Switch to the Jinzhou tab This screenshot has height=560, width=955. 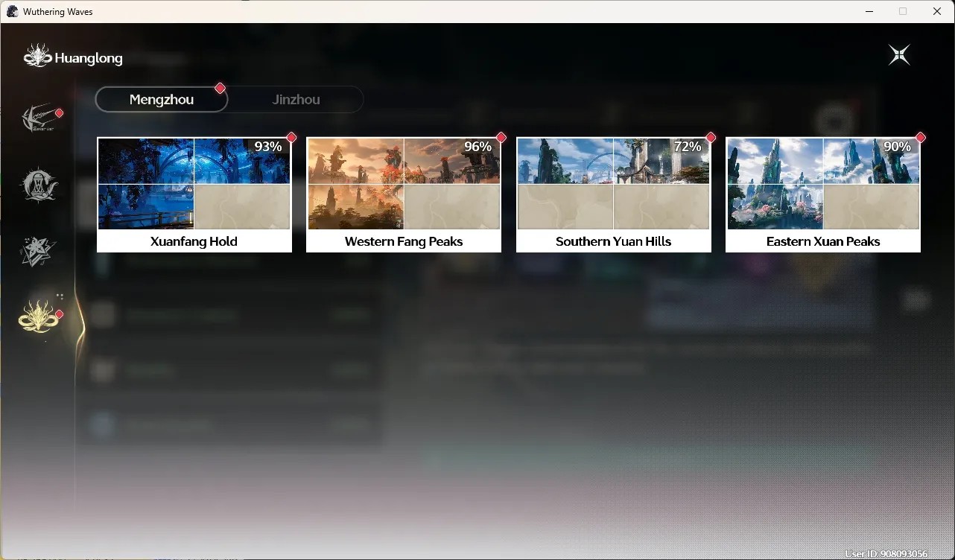[x=296, y=99]
